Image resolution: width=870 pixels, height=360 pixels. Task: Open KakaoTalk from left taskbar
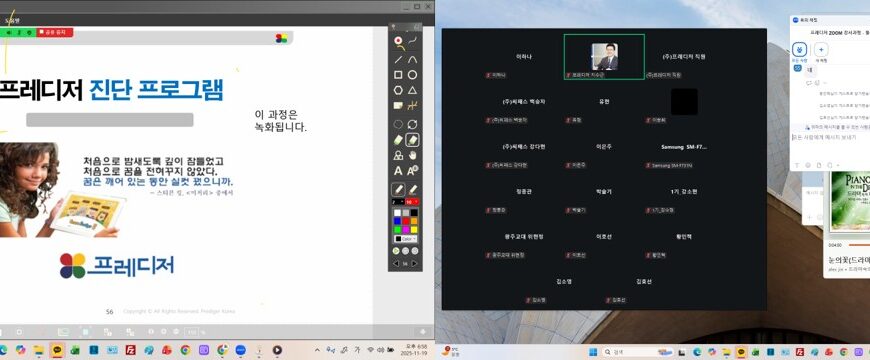click(57, 350)
